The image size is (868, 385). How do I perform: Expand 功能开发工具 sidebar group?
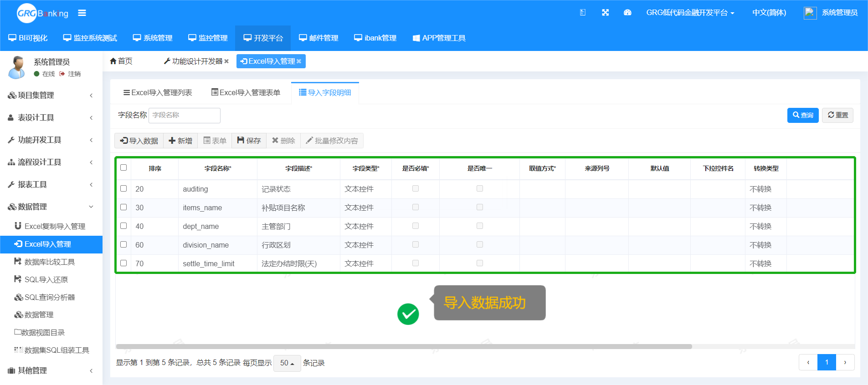51,140
